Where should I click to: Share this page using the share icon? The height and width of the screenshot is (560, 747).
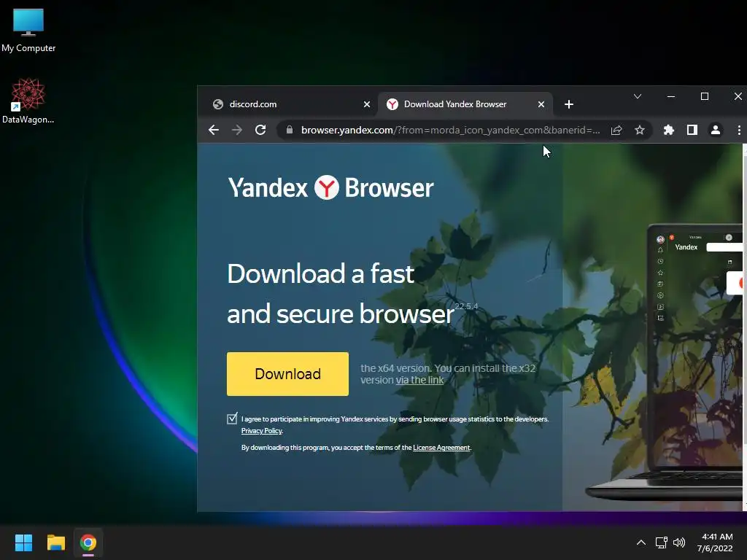click(616, 130)
